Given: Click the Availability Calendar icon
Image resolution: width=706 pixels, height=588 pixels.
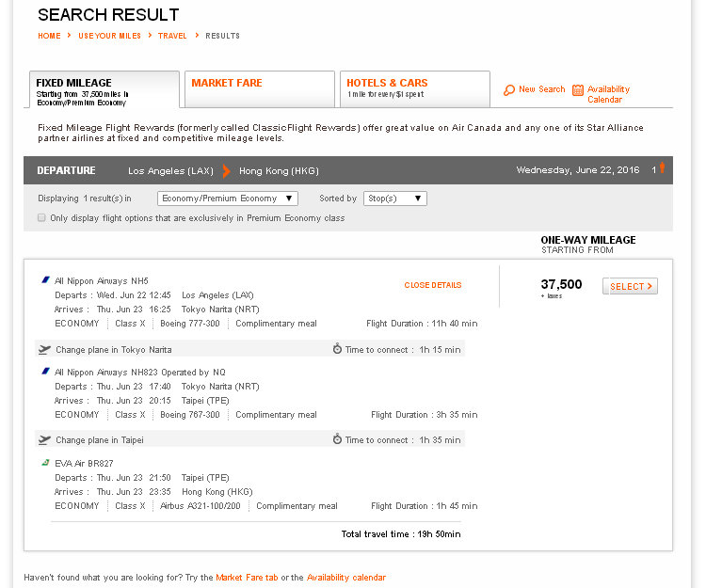Looking at the screenshot, I should click(x=578, y=90).
